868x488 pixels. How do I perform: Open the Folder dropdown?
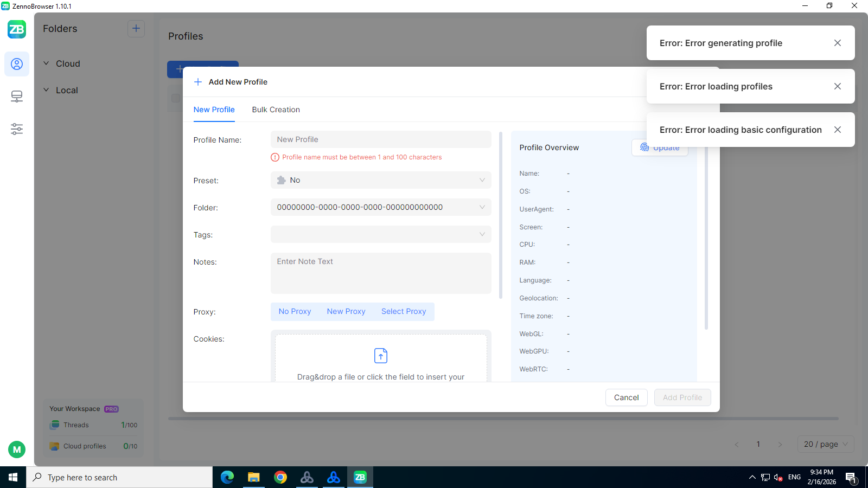[x=381, y=207]
